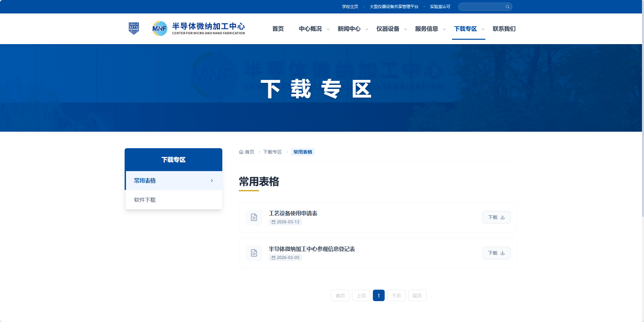This screenshot has height=322, width=644.
Task: Click the home icon in breadcrumb
Action: click(x=241, y=152)
